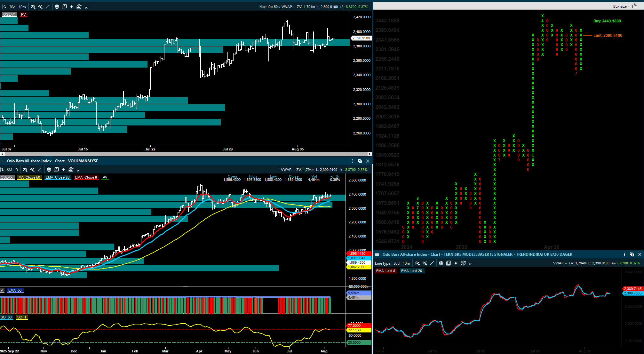Screen dimensions: 644x354
Task: Open the 10m interval dropdown in the top chart
Action: (22, 7)
